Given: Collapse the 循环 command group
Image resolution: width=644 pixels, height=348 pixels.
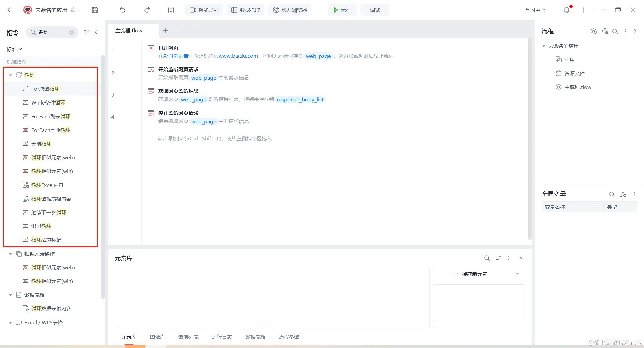Looking at the screenshot, I should (x=10, y=75).
